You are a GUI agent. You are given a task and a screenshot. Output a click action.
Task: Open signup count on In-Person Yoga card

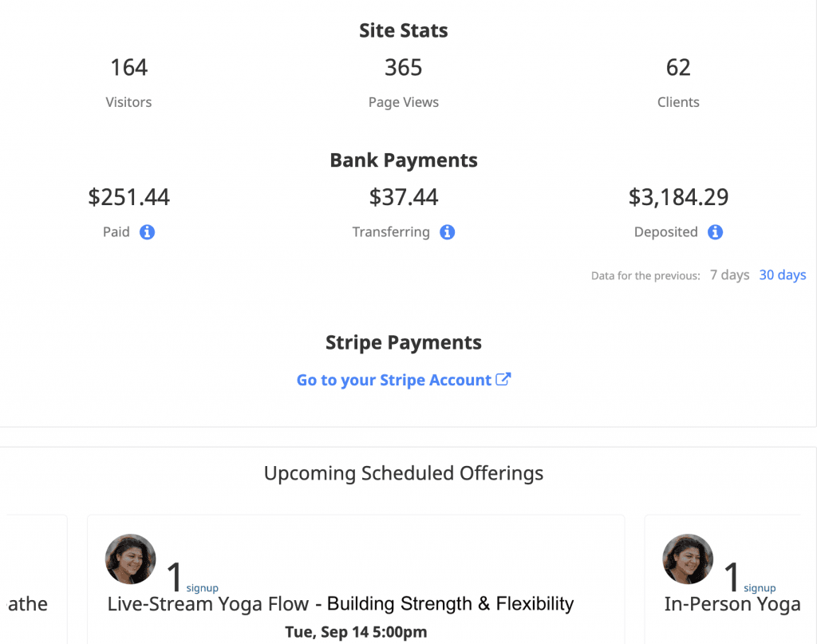[x=749, y=578]
